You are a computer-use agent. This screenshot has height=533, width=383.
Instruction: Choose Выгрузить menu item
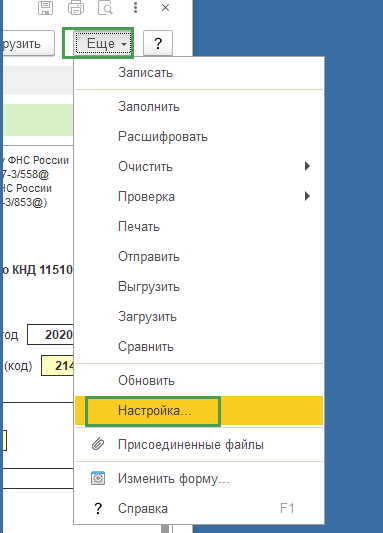(199, 287)
